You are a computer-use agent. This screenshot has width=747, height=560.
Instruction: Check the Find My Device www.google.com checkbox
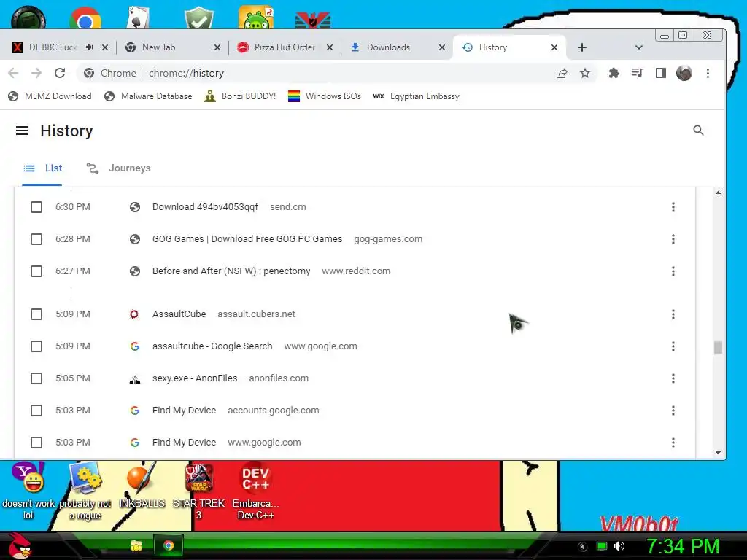coord(36,443)
